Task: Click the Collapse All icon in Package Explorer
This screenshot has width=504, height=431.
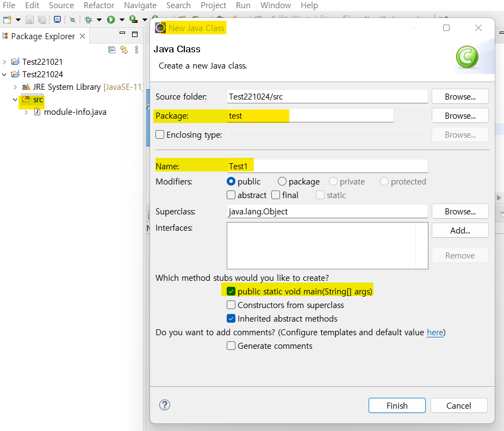Action: click(111, 50)
